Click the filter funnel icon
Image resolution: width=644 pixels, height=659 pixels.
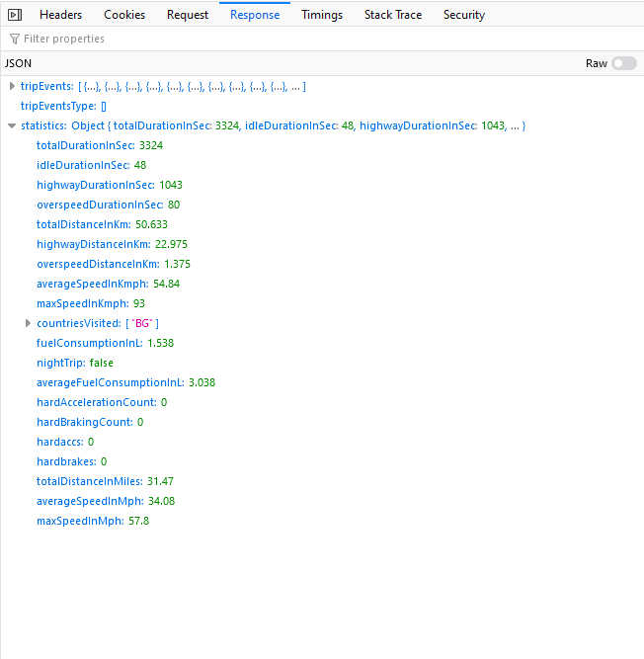(x=14, y=40)
